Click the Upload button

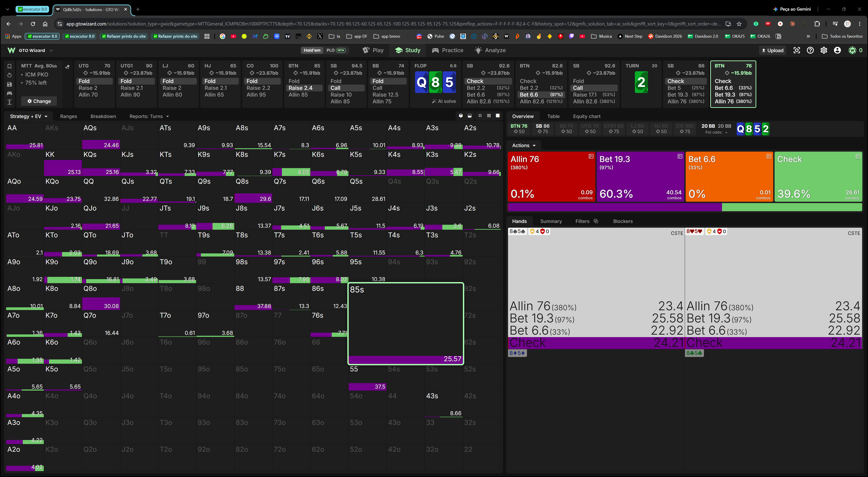tap(773, 50)
